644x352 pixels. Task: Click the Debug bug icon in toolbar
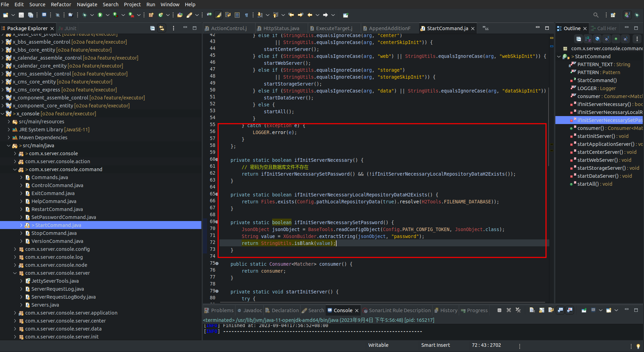point(84,15)
